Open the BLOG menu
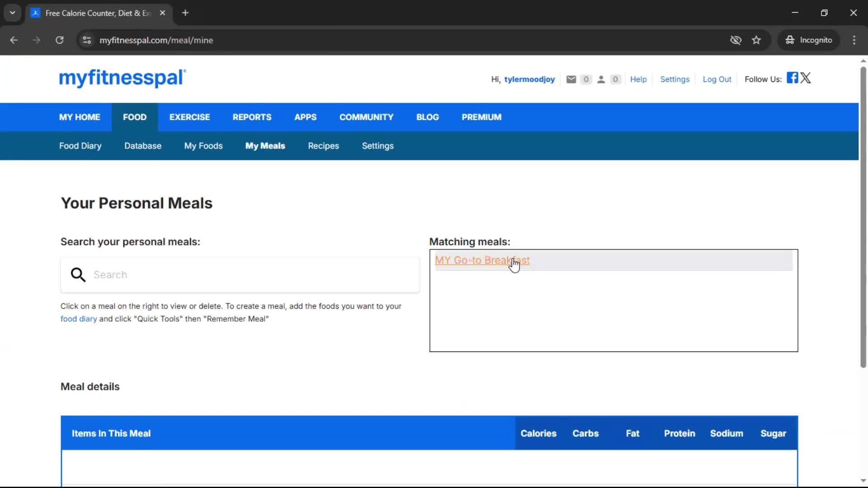Viewport: 868px width, 488px height. (x=427, y=117)
